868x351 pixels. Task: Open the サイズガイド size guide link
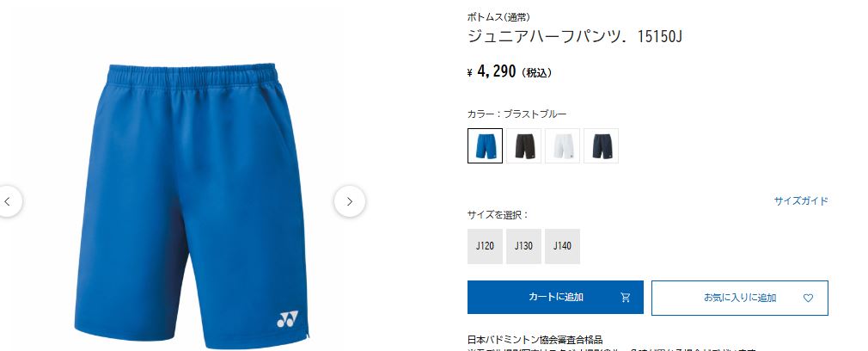tap(801, 201)
